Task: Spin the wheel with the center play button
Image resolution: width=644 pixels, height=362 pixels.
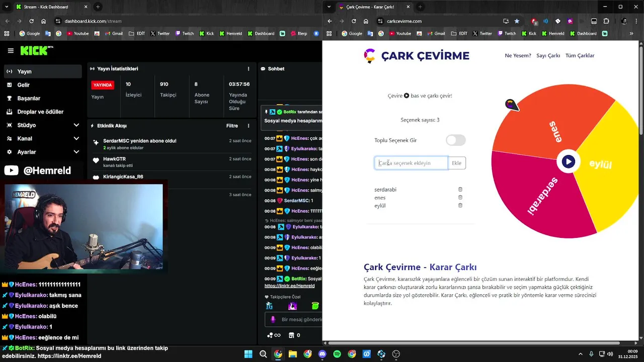Action: (x=568, y=161)
